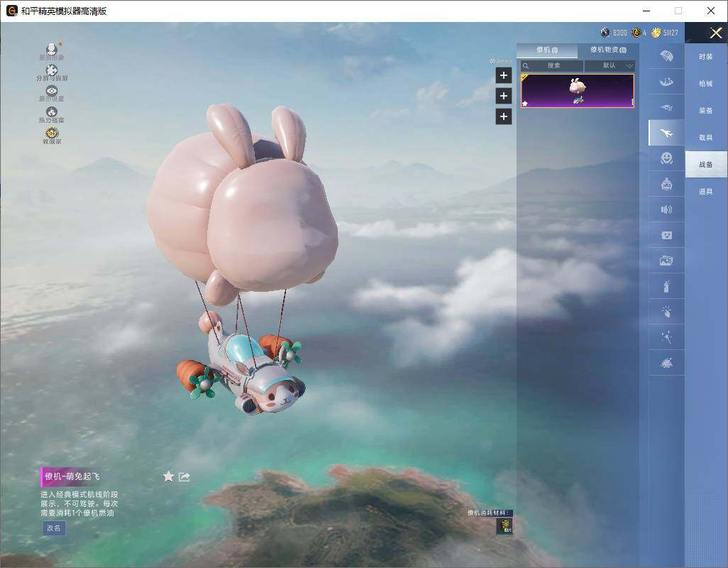Viewport: 728px width, 568px height.
Task: Select the wingman plane category icon
Action: coord(666,133)
